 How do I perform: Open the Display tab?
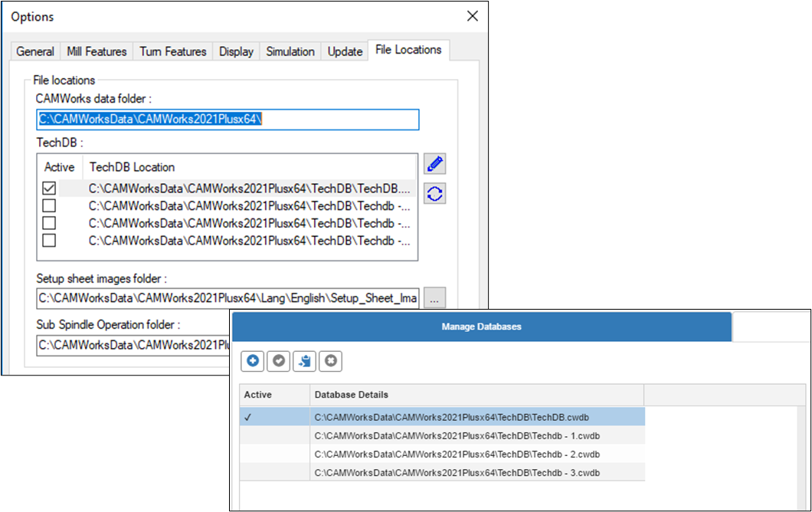(236, 51)
